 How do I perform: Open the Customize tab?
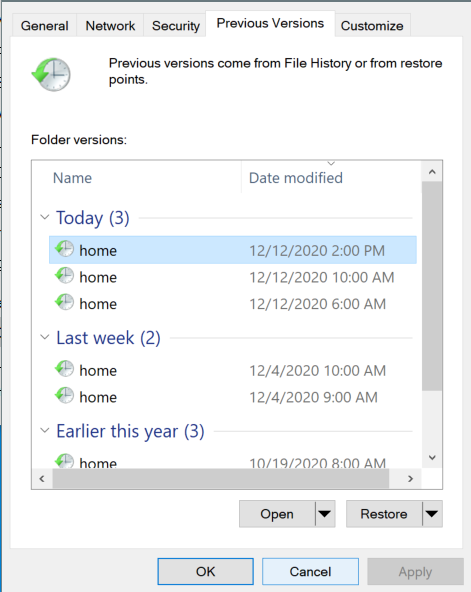(372, 26)
